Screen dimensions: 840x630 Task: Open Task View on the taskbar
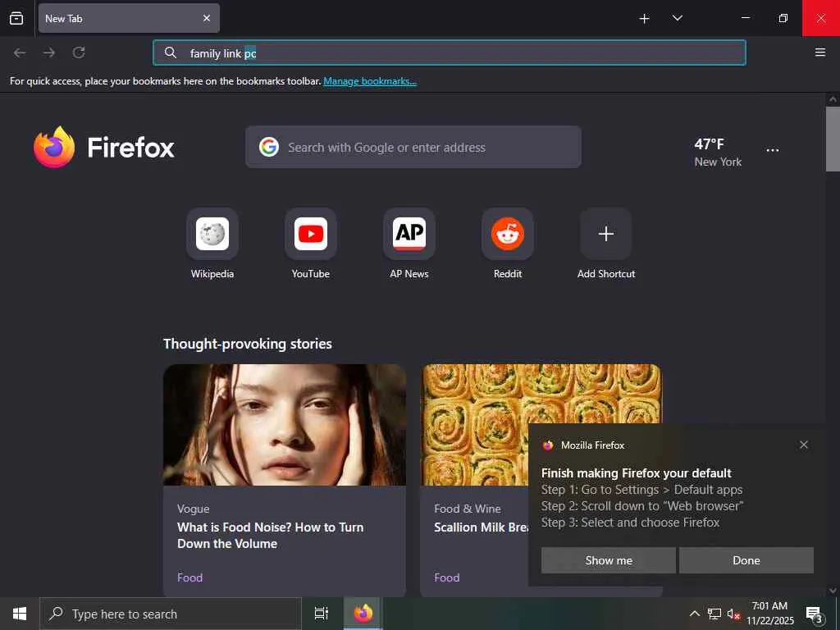click(322, 614)
